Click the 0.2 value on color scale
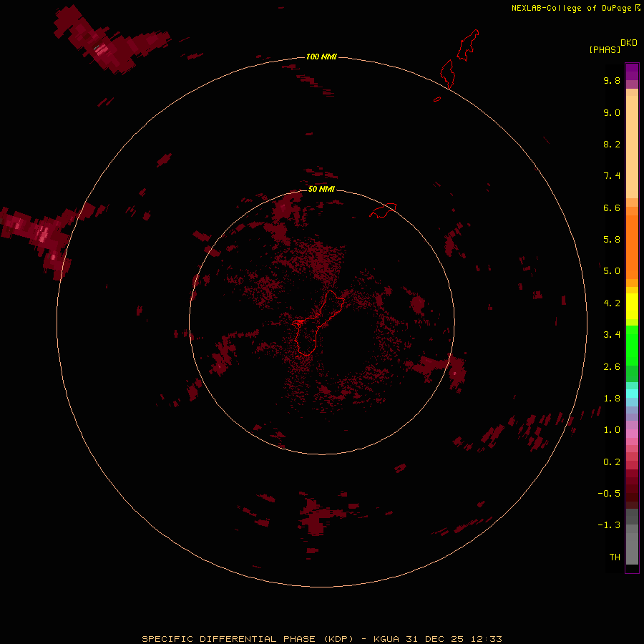The width and height of the screenshot is (644, 644). point(612,462)
